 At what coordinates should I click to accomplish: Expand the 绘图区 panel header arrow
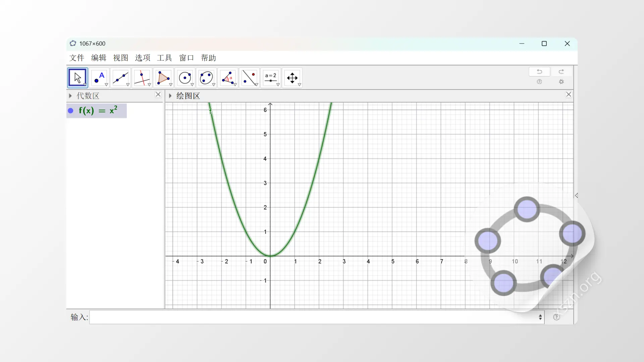point(170,96)
